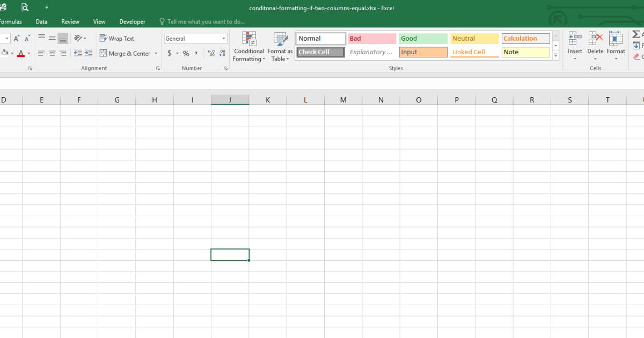644x338 pixels.
Task: Toggle the Orientation text angle option
Action: (78, 38)
